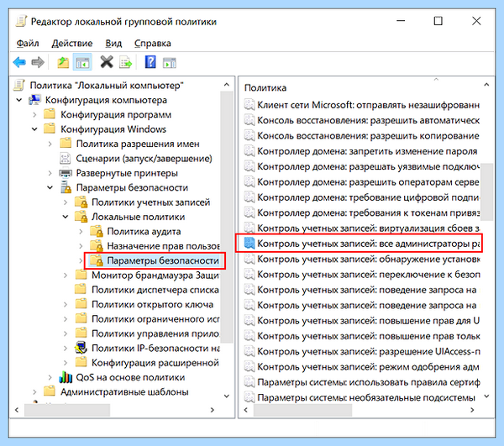Screen dimensions: 504x446
Task: Click the tree pane horizontal scrollbar thumb
Action: 67,410
